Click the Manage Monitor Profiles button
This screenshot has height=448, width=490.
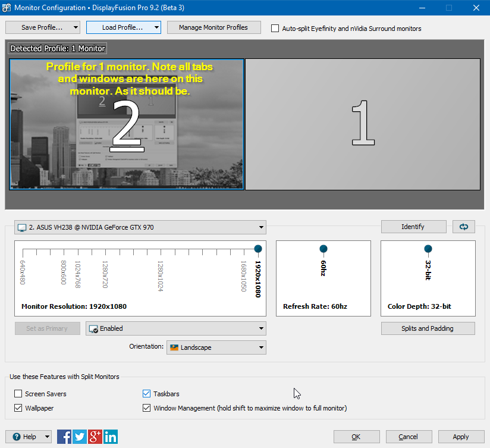point(213,27)
